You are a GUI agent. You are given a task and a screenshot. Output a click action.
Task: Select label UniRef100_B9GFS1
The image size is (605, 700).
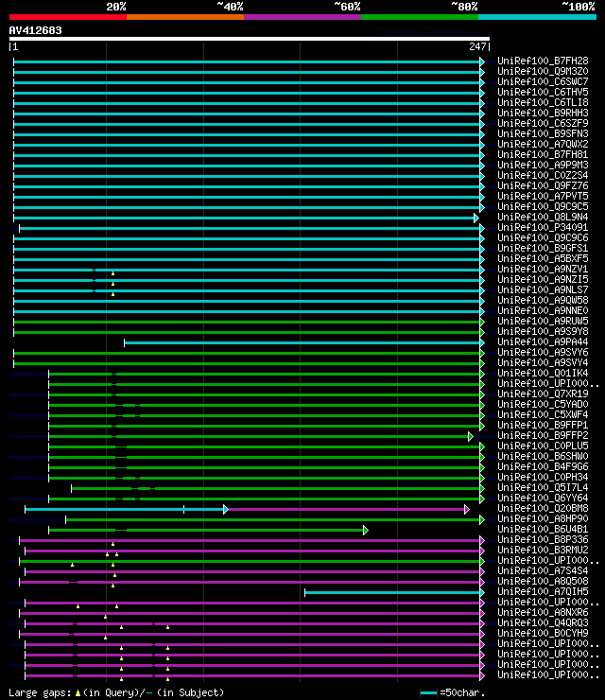click(543, 248)
